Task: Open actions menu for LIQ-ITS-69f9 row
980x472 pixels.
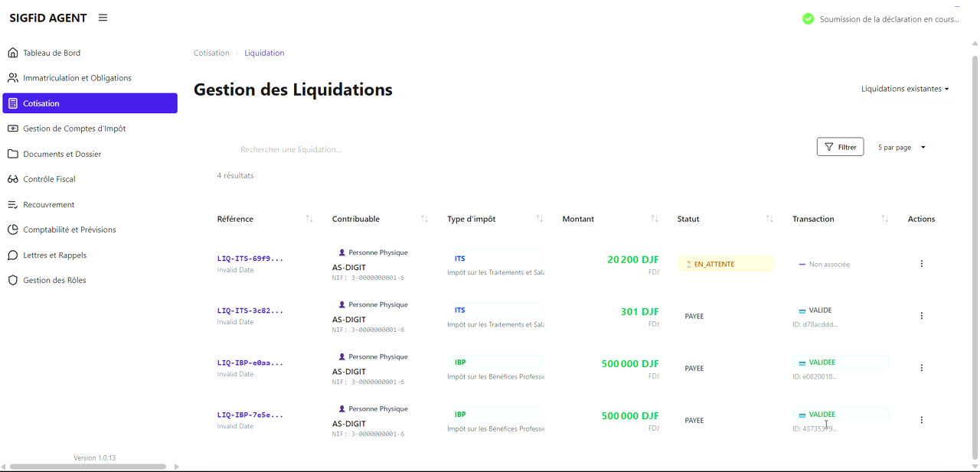Action: pyautogui.click(x=921, y=264)
